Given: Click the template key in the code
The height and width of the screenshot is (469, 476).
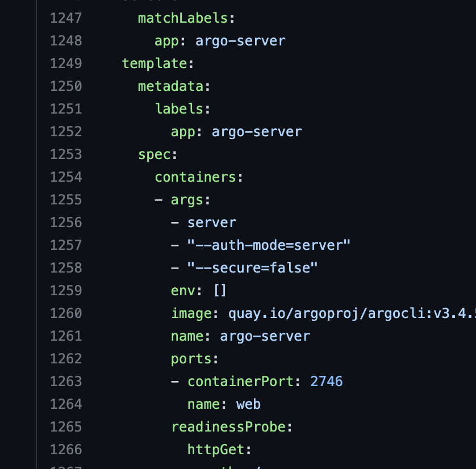Looking at the screenshot, I should (155, 64).
